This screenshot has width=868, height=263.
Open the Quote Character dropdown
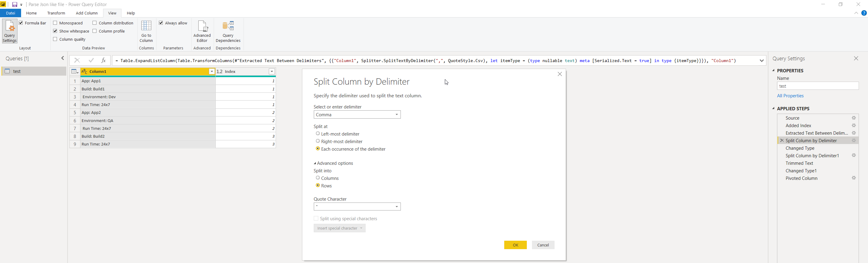357,206
